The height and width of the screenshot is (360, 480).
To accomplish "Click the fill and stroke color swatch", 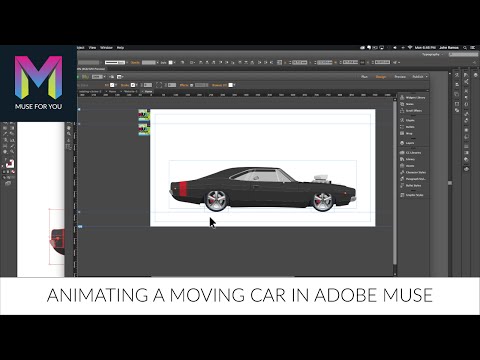I will click(x=10, y=164).
